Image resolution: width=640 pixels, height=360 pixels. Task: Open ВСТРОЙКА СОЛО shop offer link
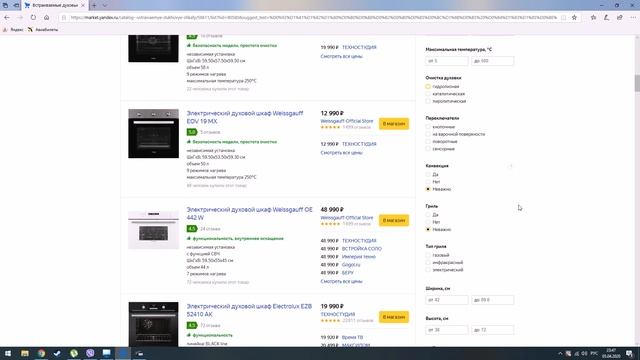point(362,249)
